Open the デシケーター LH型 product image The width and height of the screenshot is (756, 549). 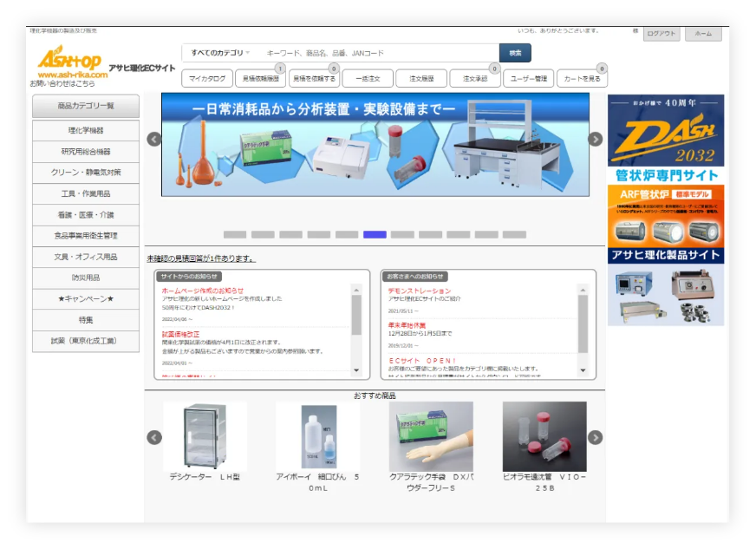(x=205, y=436)
